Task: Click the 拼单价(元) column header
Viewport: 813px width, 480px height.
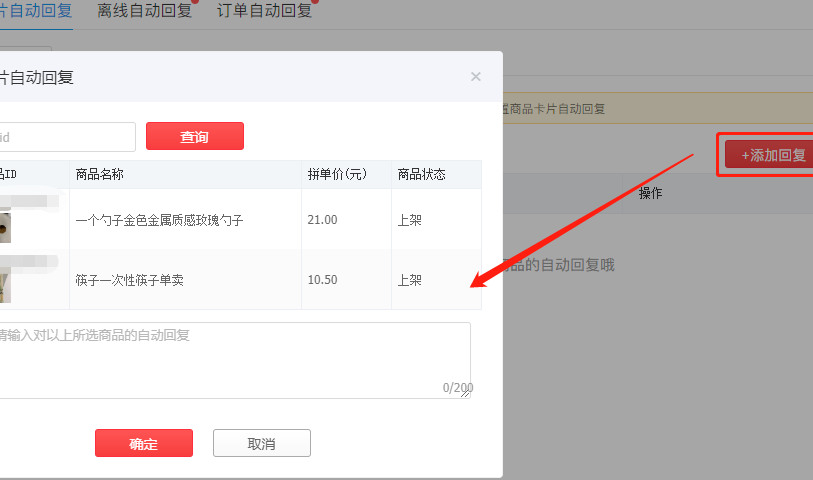Action: 336,174
